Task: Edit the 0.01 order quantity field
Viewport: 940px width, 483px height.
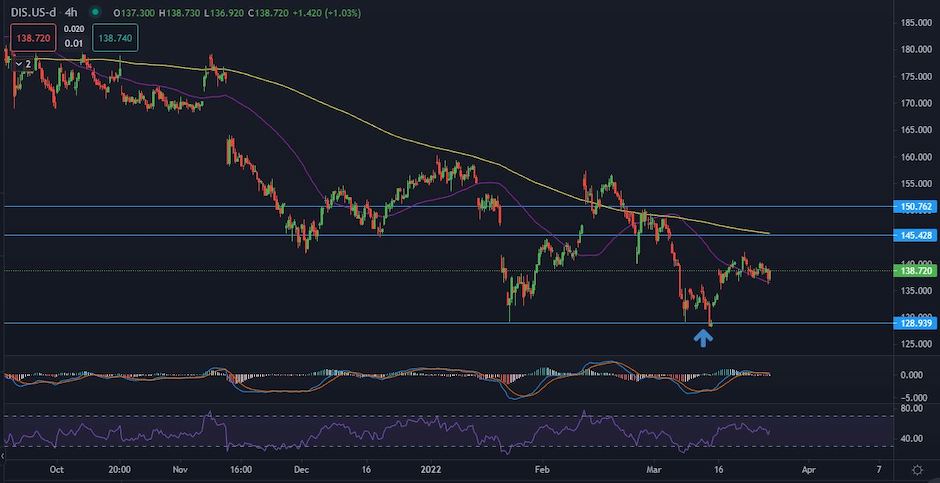Action: pos(74,43)
